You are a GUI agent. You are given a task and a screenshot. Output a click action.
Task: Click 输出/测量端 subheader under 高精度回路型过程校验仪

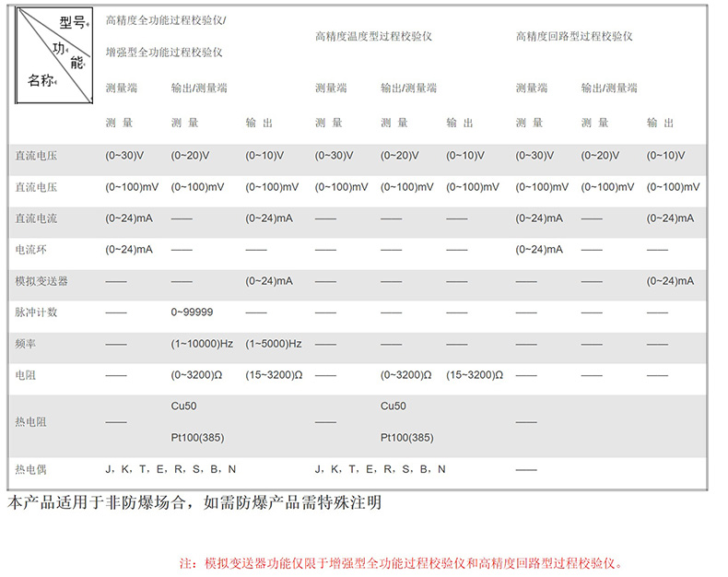[x=609, y=88]
